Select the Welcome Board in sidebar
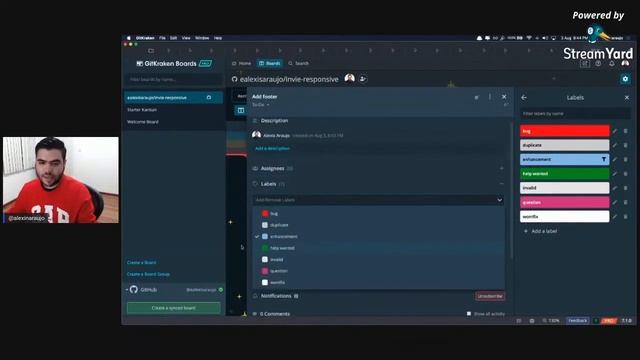Screen dimensions: 640x360 143,122
